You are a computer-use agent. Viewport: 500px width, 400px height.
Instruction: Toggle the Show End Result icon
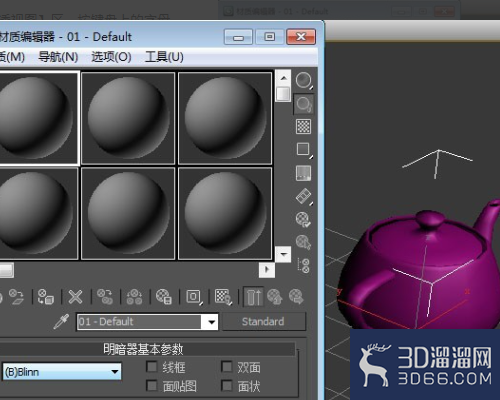point(253,297)
